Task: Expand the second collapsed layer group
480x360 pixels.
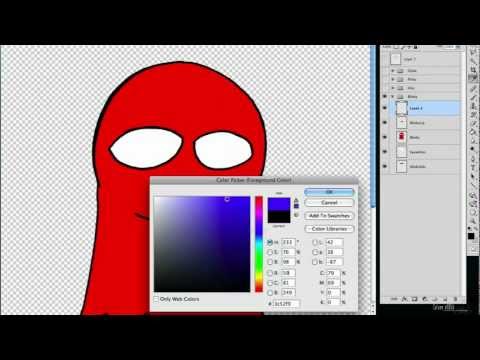Action: pos(393,79)
